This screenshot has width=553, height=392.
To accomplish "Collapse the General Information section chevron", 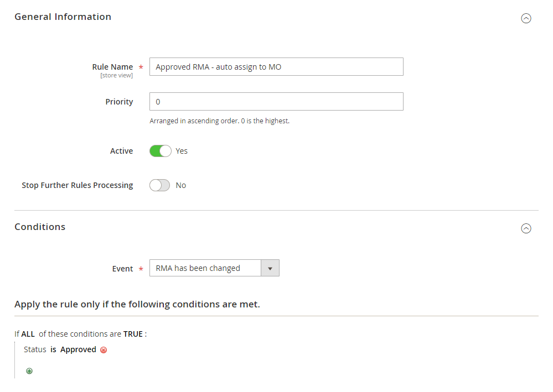I will pos(526,18).
